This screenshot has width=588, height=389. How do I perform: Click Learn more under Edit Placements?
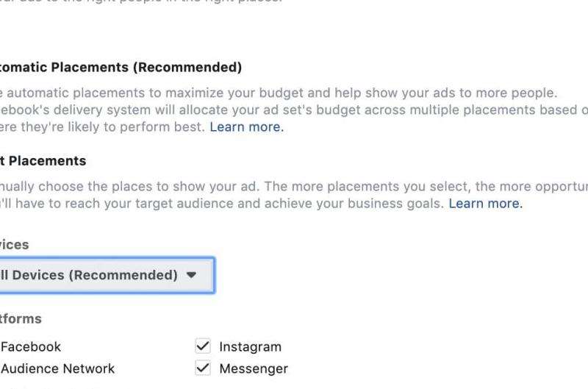click(x=485, y=204)
